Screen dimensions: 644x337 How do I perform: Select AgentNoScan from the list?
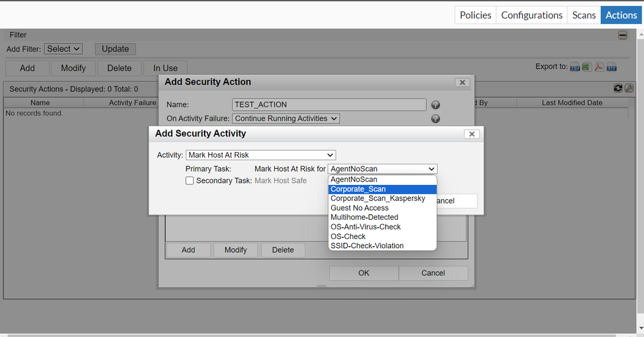[x=383, y=180]
